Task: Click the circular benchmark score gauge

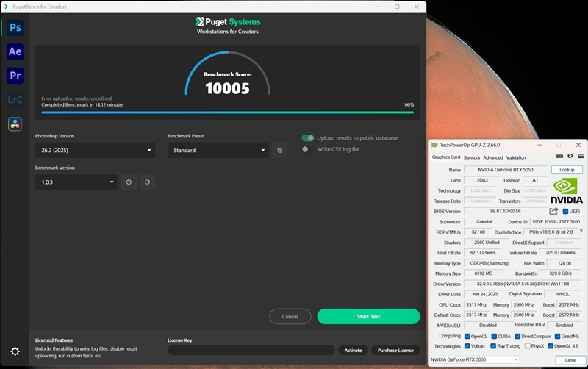Action: pyautogui.click(x=228, y=73)
